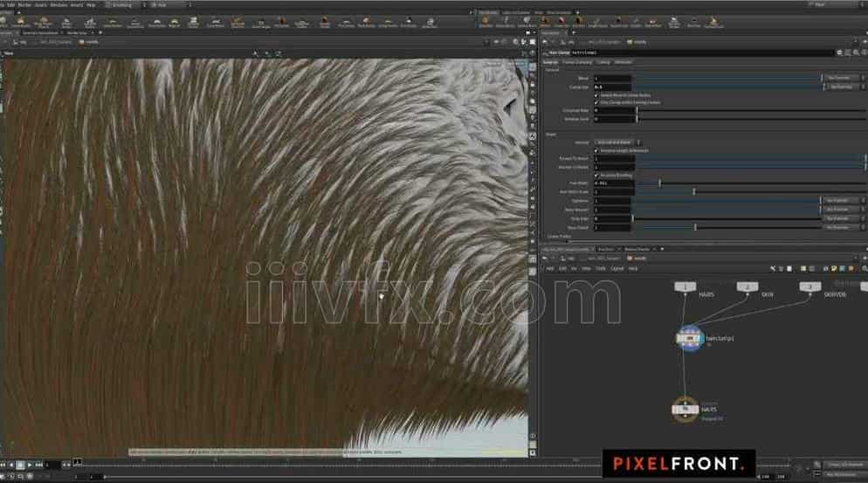The width and height of the screenshot is (868, 483).
Task: Open the network editor View menu
Action: [x=586, y=269]
